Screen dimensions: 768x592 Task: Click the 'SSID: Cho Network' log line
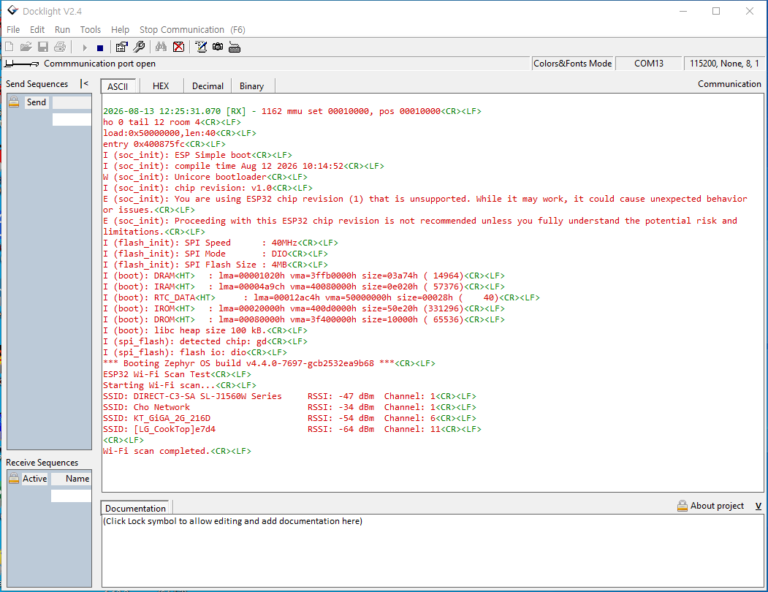pos(289,407)
